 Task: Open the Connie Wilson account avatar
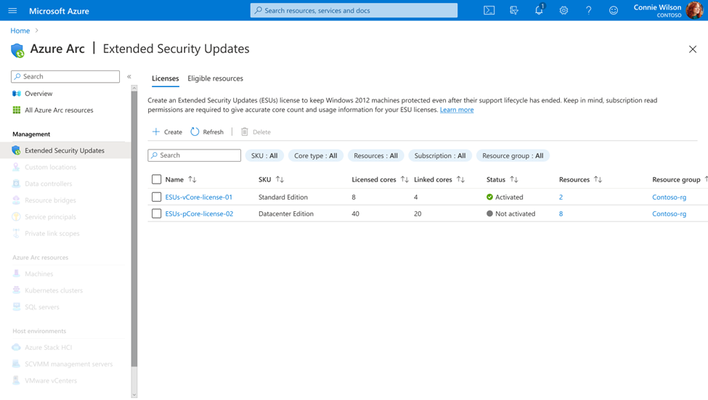click(694, 10)
